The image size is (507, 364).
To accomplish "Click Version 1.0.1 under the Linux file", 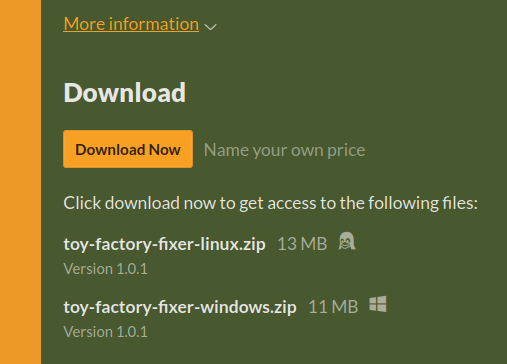I will pyautogui.click(x=105, y=269).
